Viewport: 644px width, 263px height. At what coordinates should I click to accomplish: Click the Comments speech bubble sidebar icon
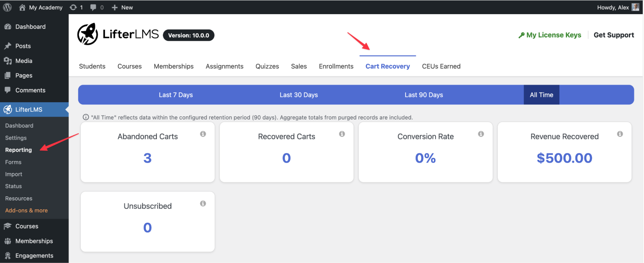8,90
